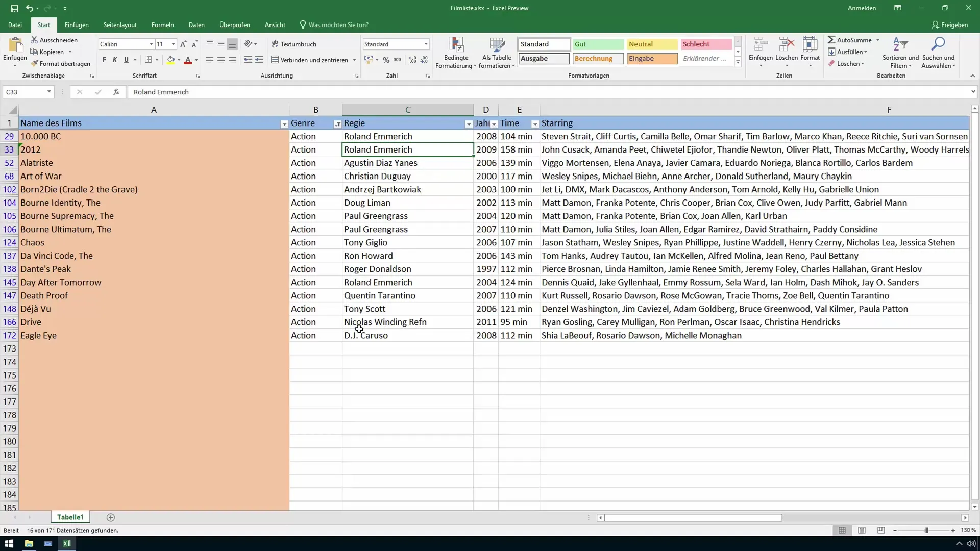Open Regie column filter dropdown

coord(469,124)
